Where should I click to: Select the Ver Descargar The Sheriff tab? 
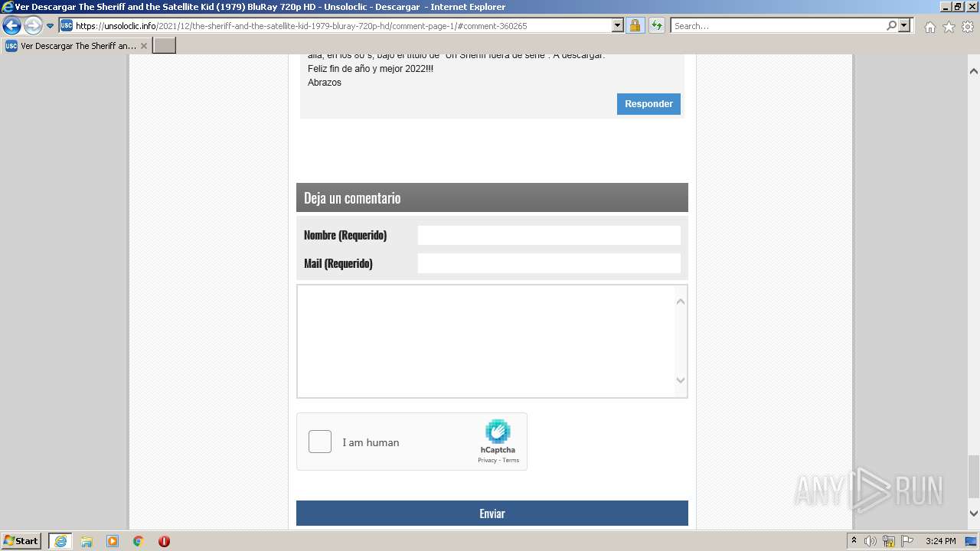(75, 46)
